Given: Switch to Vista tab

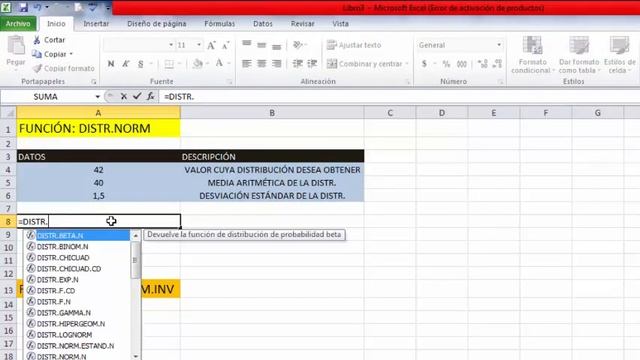Looking at the screenshot, I should click(x=340, y=24).
